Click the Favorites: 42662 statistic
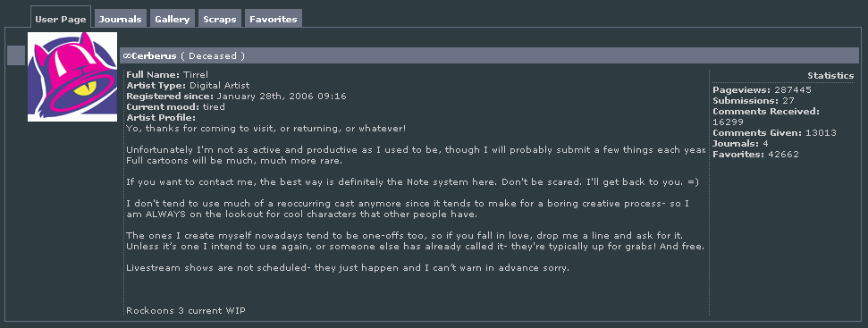This screenshot has height=328, width=868. tap(755, 155)
